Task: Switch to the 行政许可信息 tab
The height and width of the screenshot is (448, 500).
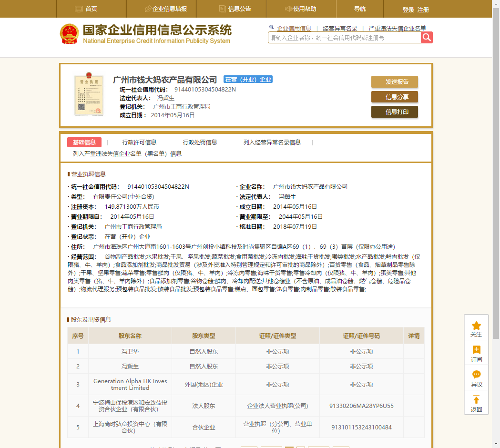Action: click(139, 142)
